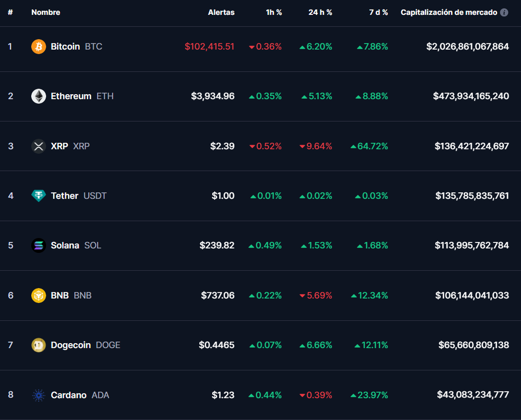Image resolution: width=521 pixels, height=420 pixels.
Task: Sort by the Nombre column header
Action: [x=46, y=13]
